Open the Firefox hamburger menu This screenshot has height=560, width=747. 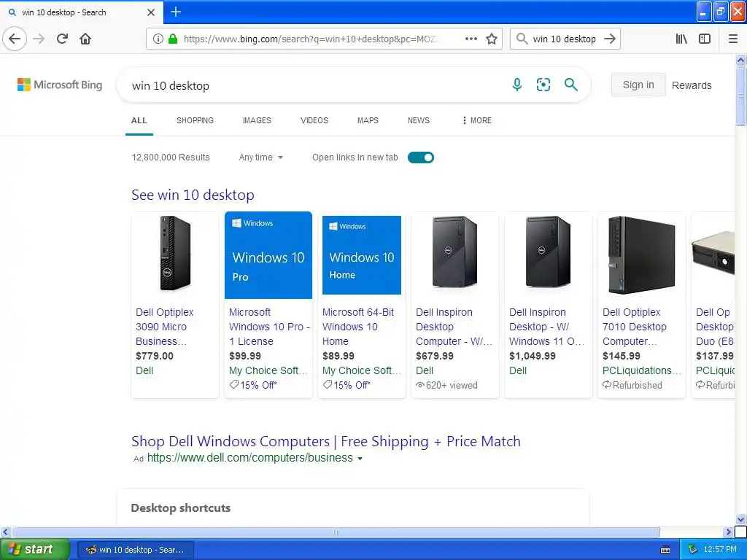coord(733,39)
